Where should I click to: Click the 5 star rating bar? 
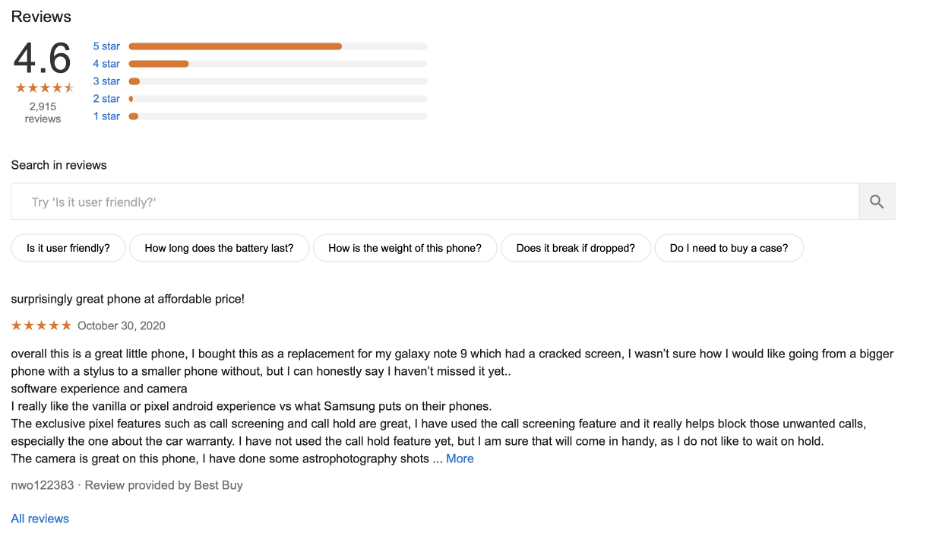click(x=277, y=46)
